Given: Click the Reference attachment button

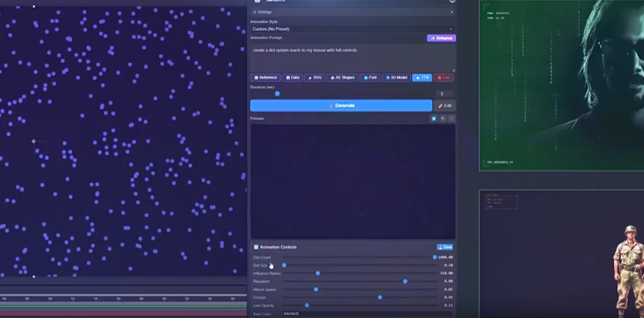Looking at the screenshot, I should (x=266, y=77).
